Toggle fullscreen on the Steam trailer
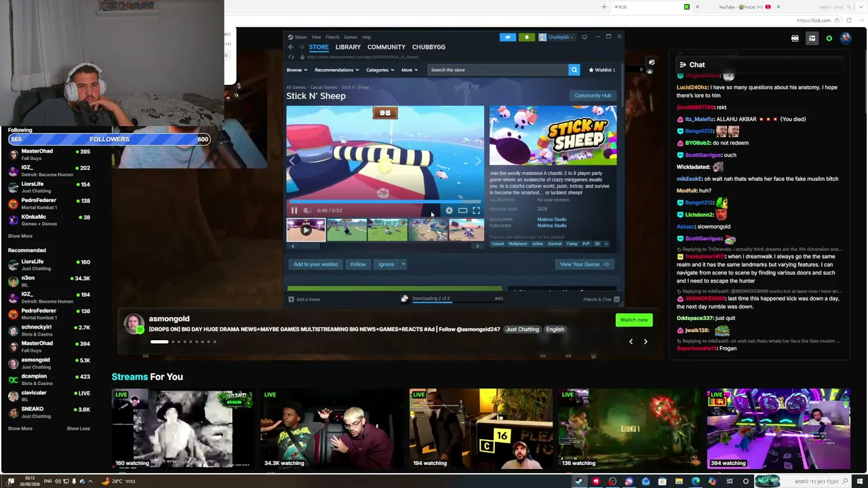The width and height of the screenshot is (868, 488). 476,210
